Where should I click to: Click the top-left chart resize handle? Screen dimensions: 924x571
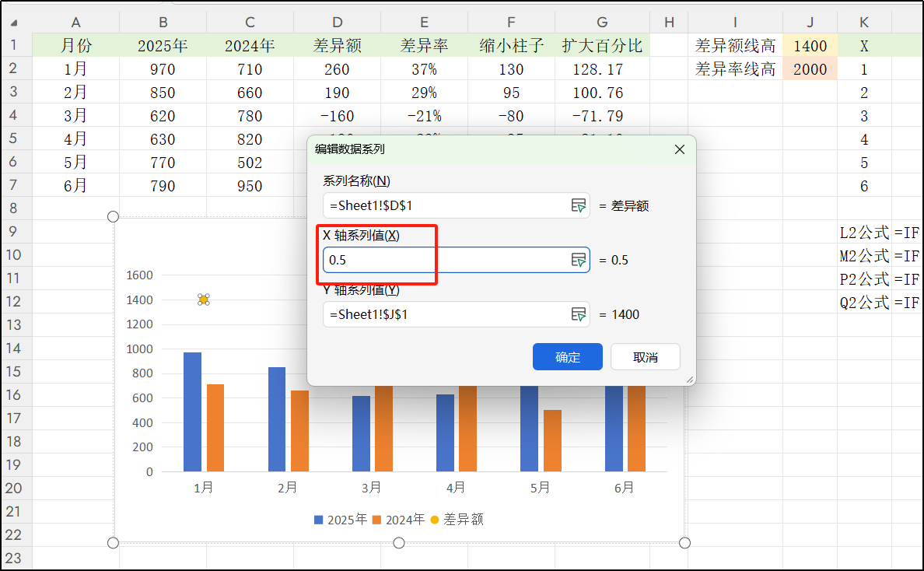tap(113, 217)
